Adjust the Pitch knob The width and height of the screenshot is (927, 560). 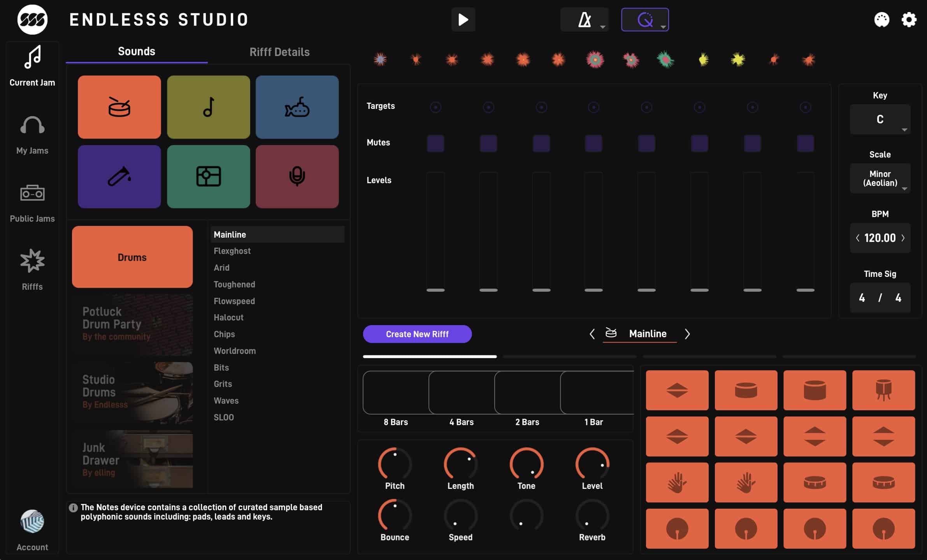coord(395,464)
